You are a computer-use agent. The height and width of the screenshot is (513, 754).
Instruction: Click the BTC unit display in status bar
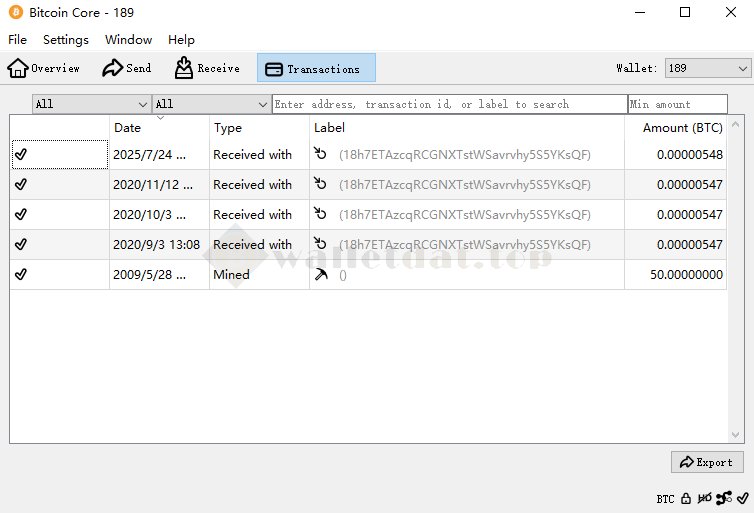coord(665,498)
